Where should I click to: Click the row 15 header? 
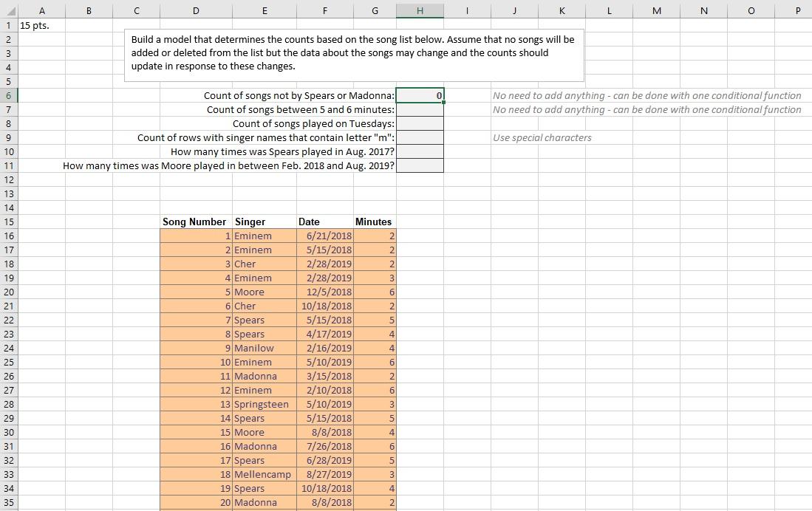point(7,222)
